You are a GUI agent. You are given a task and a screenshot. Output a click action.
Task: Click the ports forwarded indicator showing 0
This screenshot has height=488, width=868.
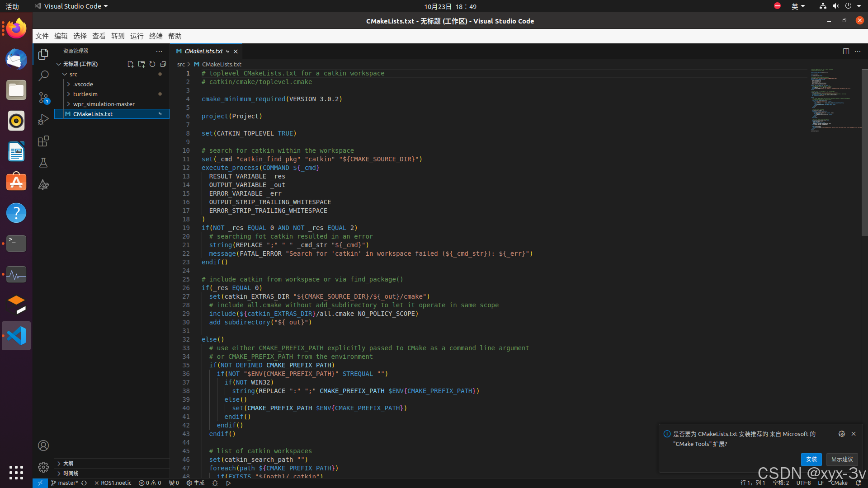point(174,483)
